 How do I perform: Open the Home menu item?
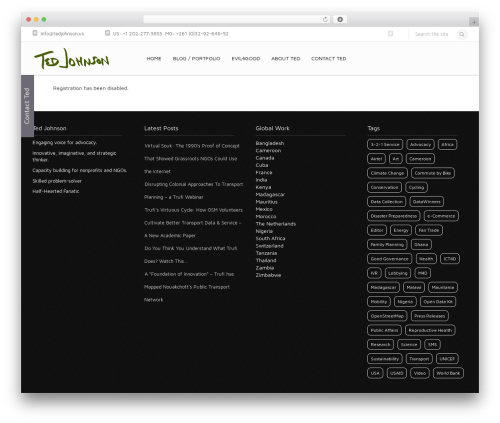click(154, 59)
